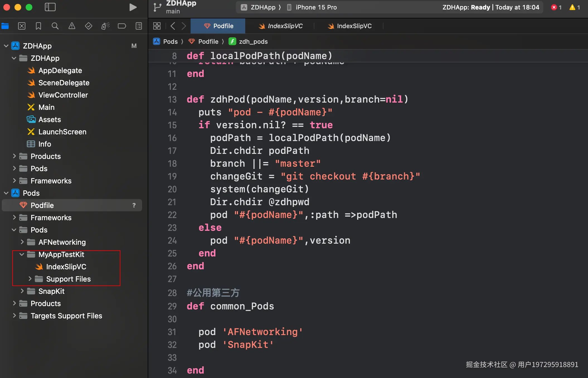Click the zdh_pods breadcrumb in jump bar

(248, 42)
